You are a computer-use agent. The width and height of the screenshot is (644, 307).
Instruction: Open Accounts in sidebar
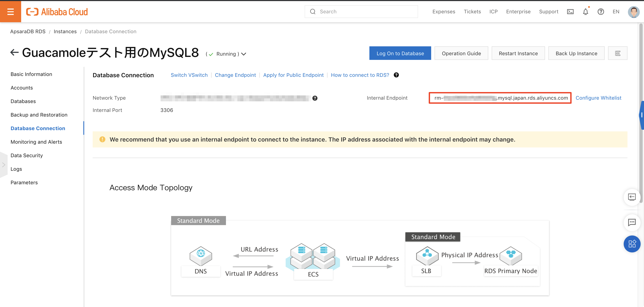(22, 88)
